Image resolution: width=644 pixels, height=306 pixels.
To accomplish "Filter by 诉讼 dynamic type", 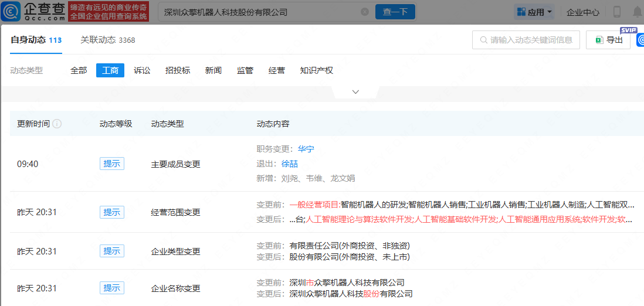I will (142, 70).
